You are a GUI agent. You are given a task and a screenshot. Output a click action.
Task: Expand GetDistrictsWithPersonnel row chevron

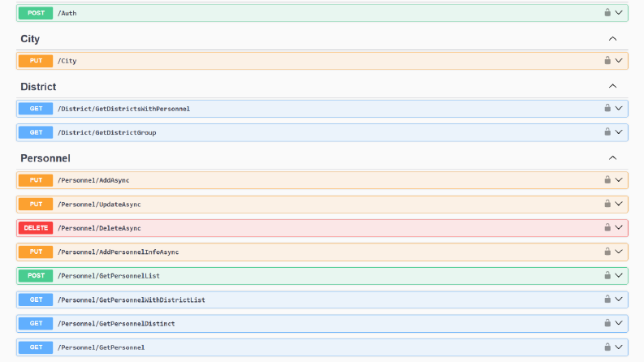[x=619, y=108]
